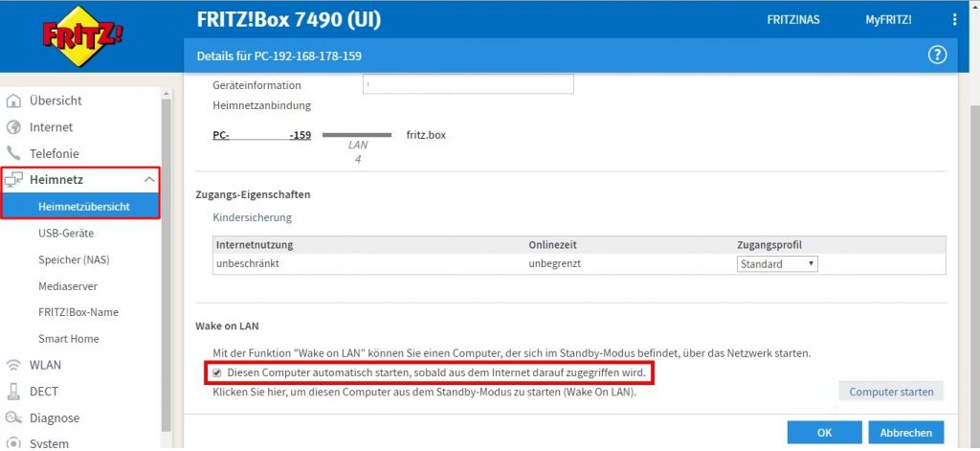Open Internet menu item

coord(52,127)
